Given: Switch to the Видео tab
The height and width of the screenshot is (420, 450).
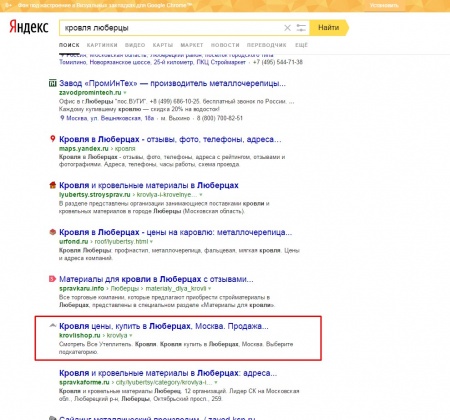Looking at the screenshot, I should pyautogui.click(x=135, y=45).
